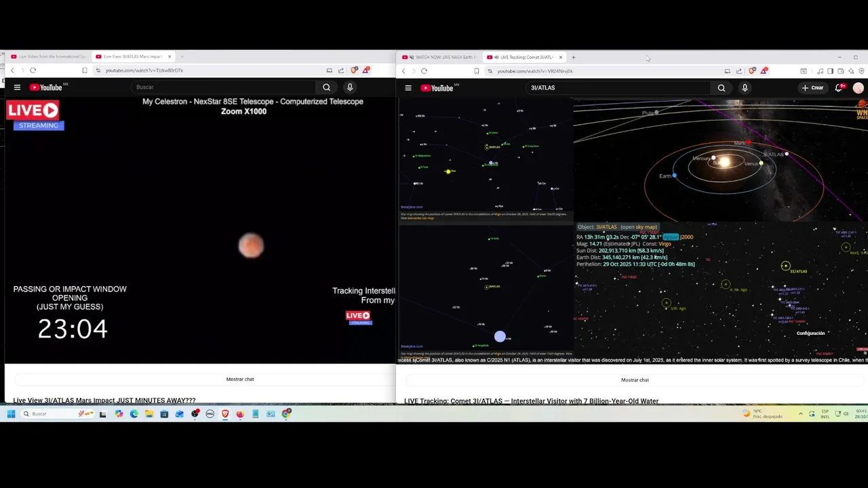
Task: Switch to Live Video from International Space tab
Action: (x=48, y=57)
